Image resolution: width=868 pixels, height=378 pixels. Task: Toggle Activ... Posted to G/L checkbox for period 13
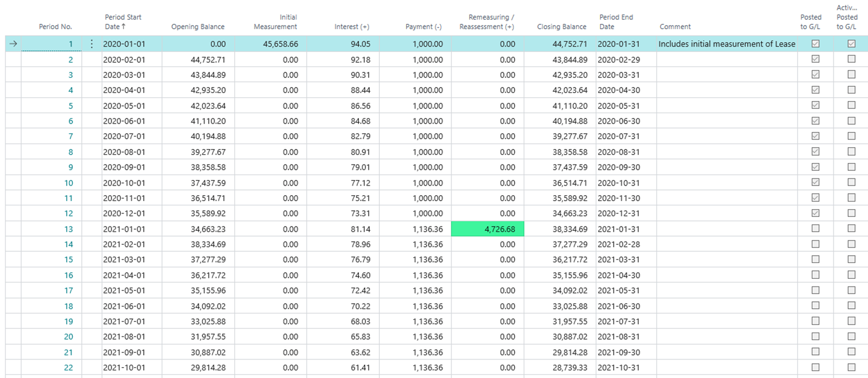point(852,228)
